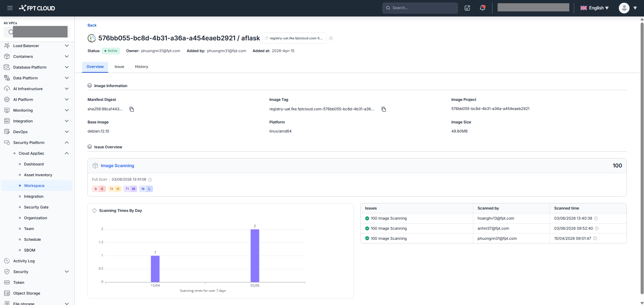The height and width of the screenshot is (305, 644).
Task: Open Schedule menu item
Action: [x=32, y=239]
